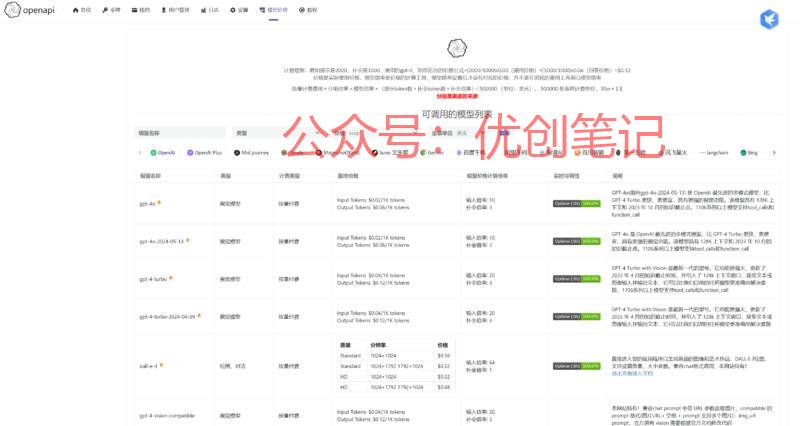
Task: Click the gpt-4-vision-compatible model name
Action: (167, 416)
